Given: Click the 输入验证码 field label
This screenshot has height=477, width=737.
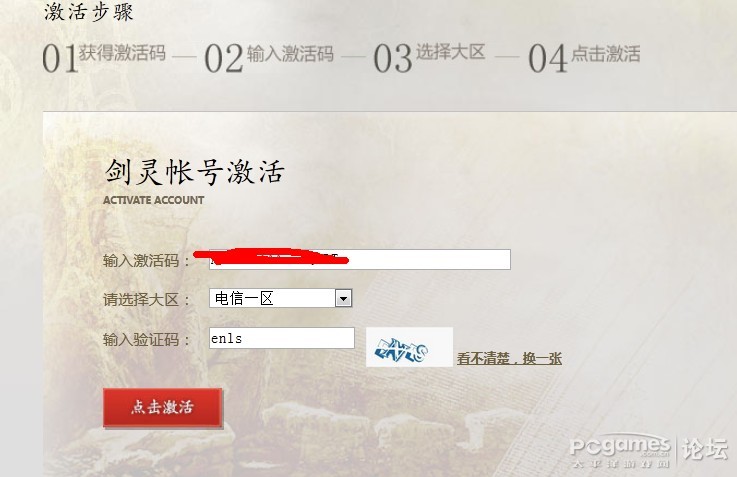Looking at the screenshot, I should [x=146, y=339].
